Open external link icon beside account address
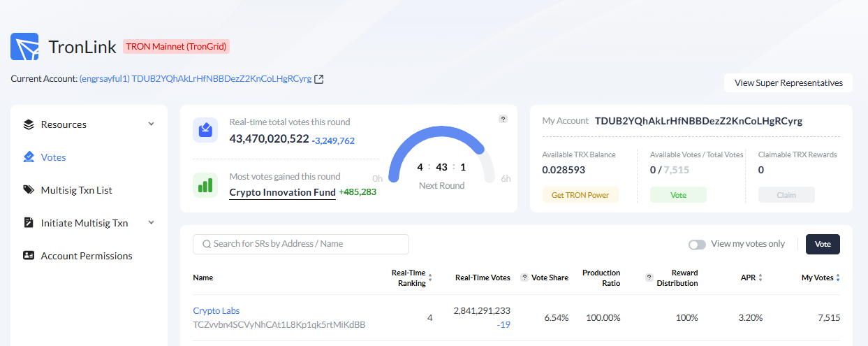868x346 pixels. [x=319, y=79]
